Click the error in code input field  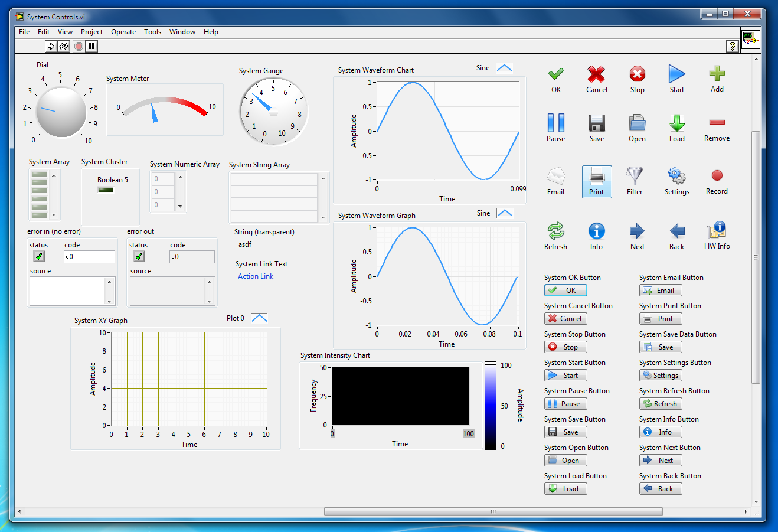(x=89, y=257)
